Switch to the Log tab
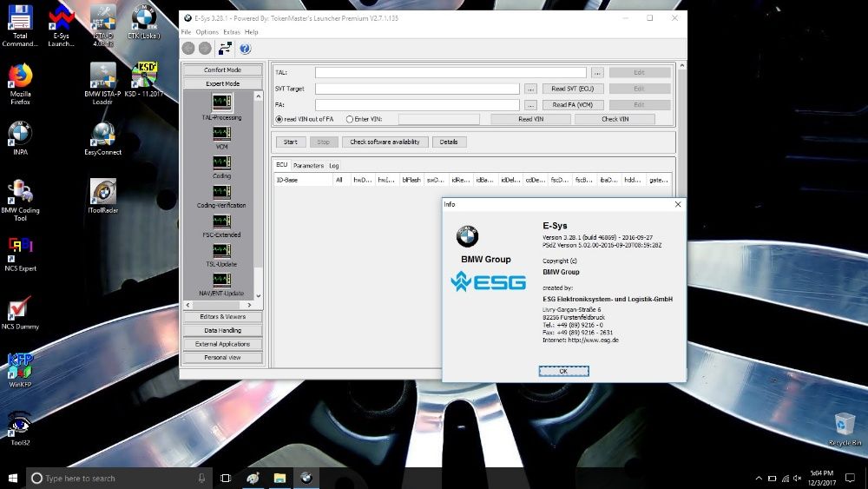The height and width of the screenshot is (489, 868). pos(334,166)
